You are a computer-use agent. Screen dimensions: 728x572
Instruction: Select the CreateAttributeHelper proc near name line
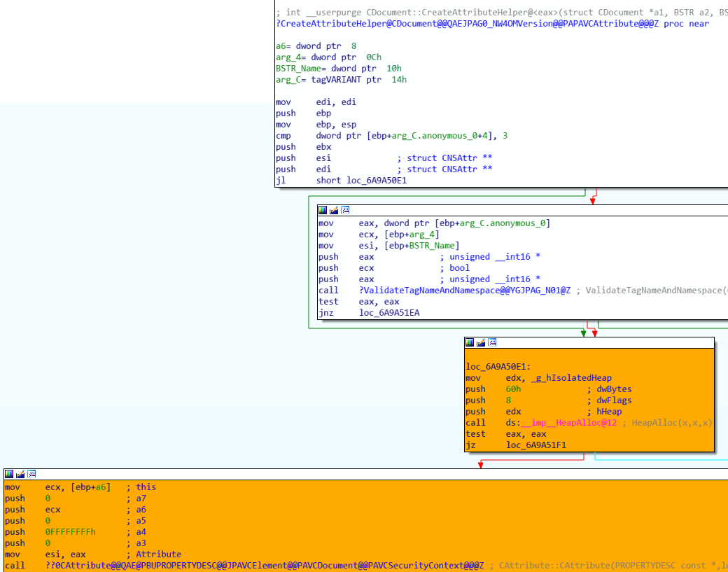pyautogui.click(x=490, y=24)
